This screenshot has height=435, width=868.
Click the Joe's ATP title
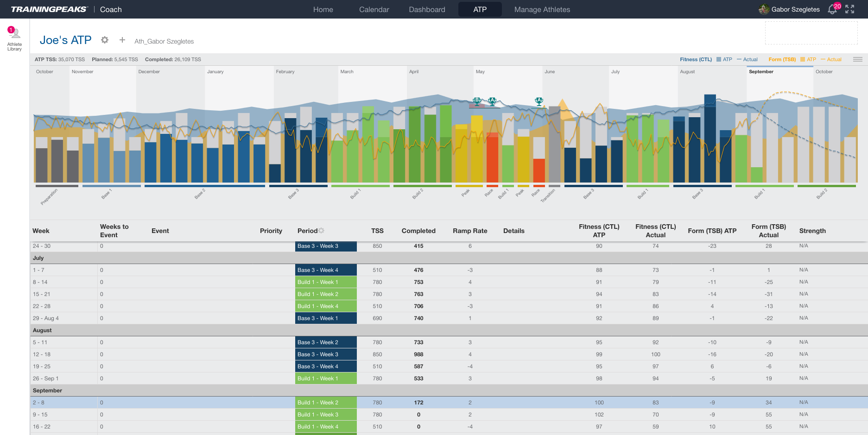click(x=66, y=40)
